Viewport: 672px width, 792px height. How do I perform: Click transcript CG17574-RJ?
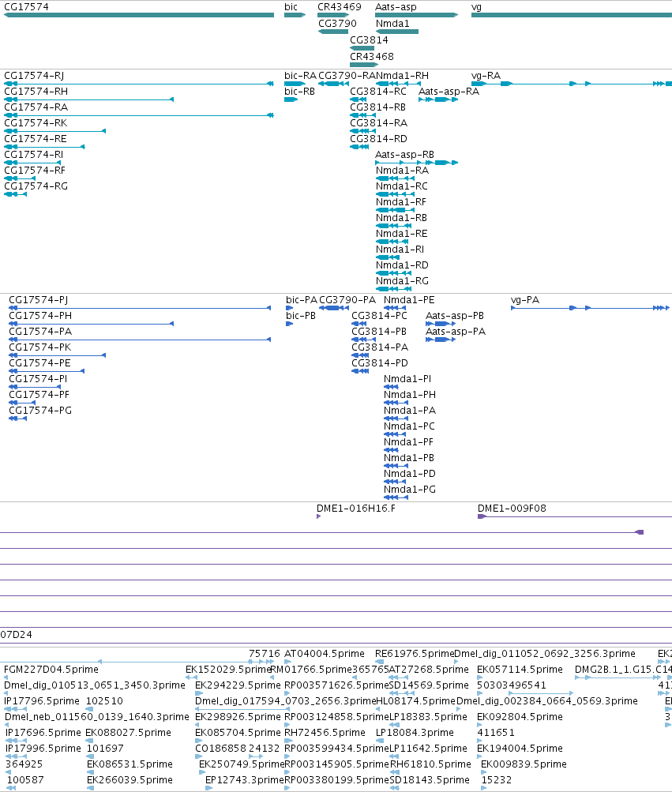(139, 84)
